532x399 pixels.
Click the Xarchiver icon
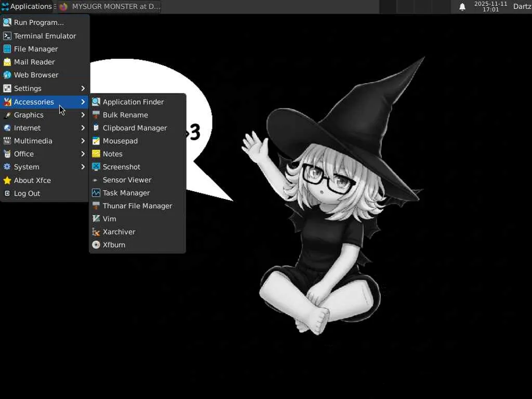96,232
